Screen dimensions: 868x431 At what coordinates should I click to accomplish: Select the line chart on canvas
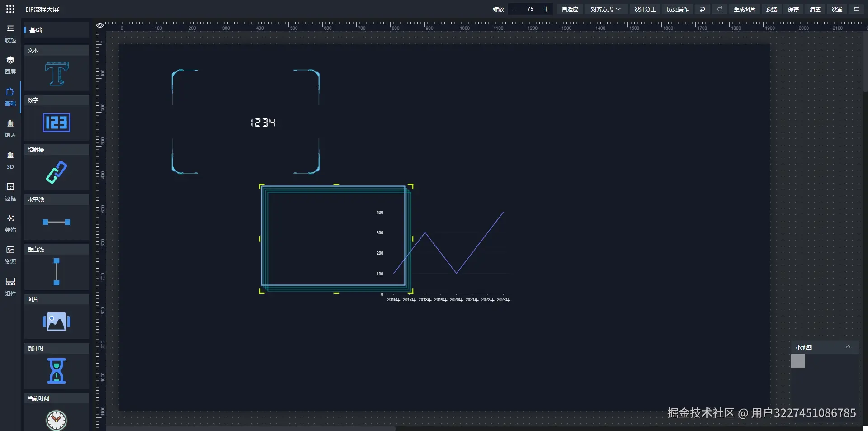[x=444, y=256]
